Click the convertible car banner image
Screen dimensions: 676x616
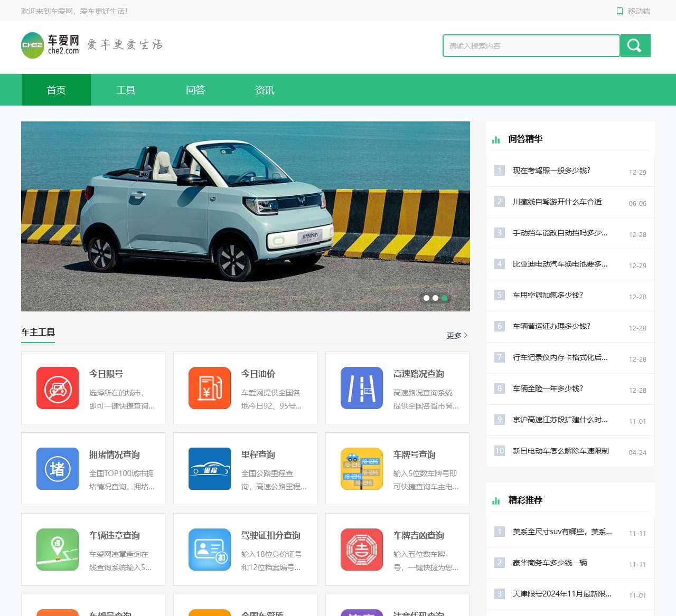click(246, 216)
